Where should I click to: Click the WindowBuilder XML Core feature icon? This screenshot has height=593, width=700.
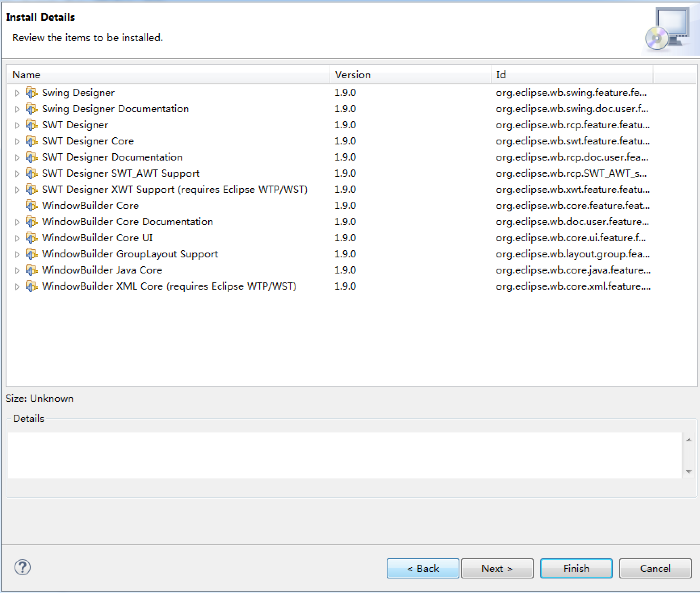coord(31,286)
